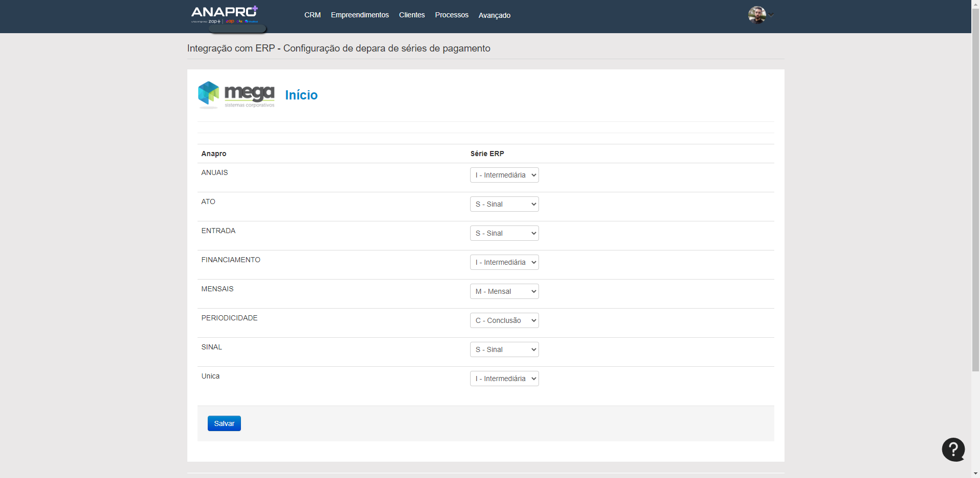The image size is (980, 478).
Task: Select the PERIODICIDADE Conclusão dropdown
Action: tap(504, 320)
